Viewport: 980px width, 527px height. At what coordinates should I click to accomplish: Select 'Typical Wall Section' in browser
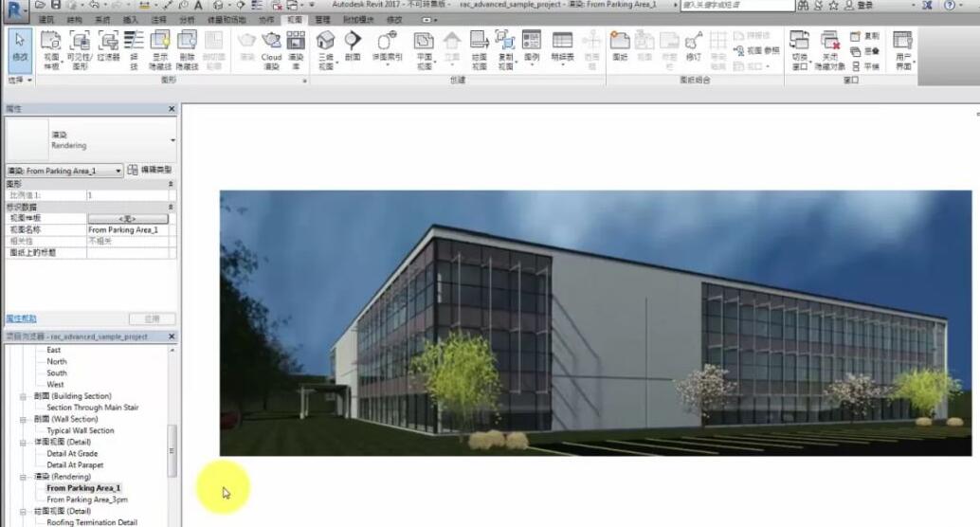click(x=80, y=430)
